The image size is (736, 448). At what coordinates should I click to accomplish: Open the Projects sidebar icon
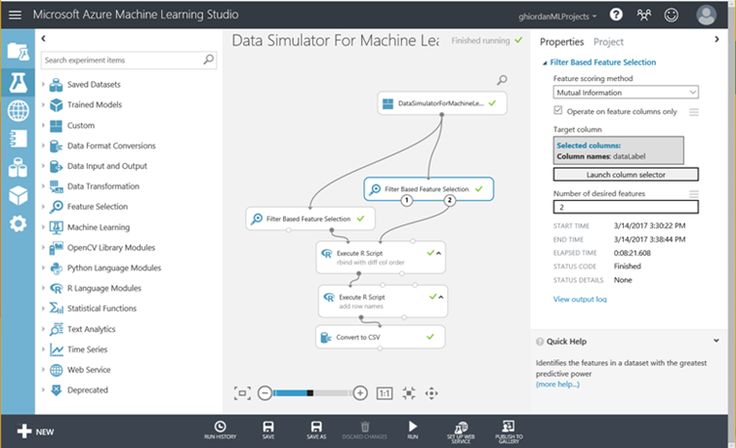point(18,52)
